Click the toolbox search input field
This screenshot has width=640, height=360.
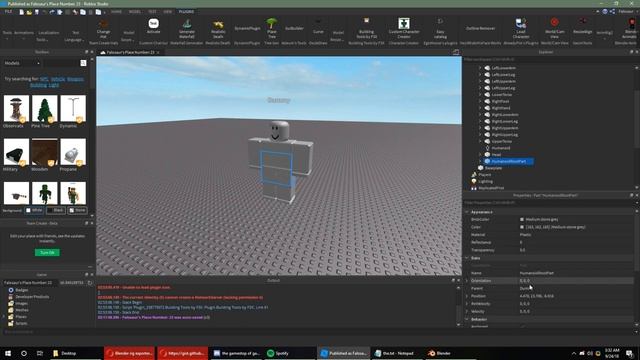pyautogui.click(x=61, y=63)
